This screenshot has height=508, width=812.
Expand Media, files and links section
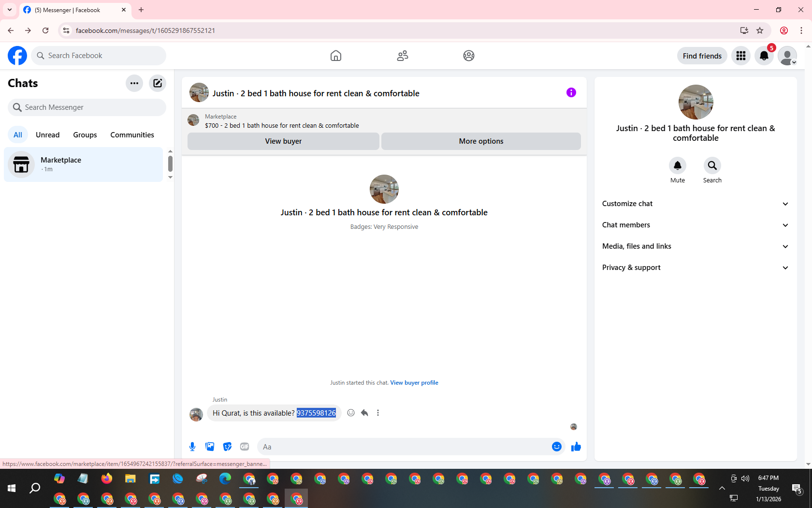point(696,246)
